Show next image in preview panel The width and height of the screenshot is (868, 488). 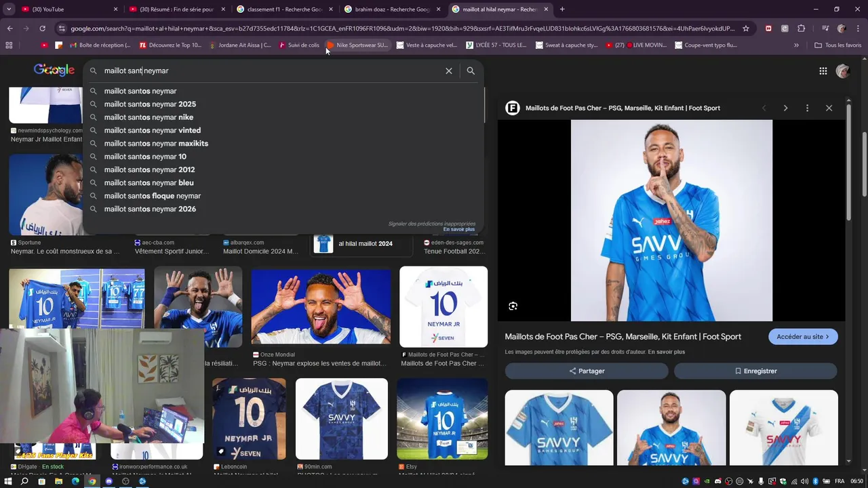[785, 108]
